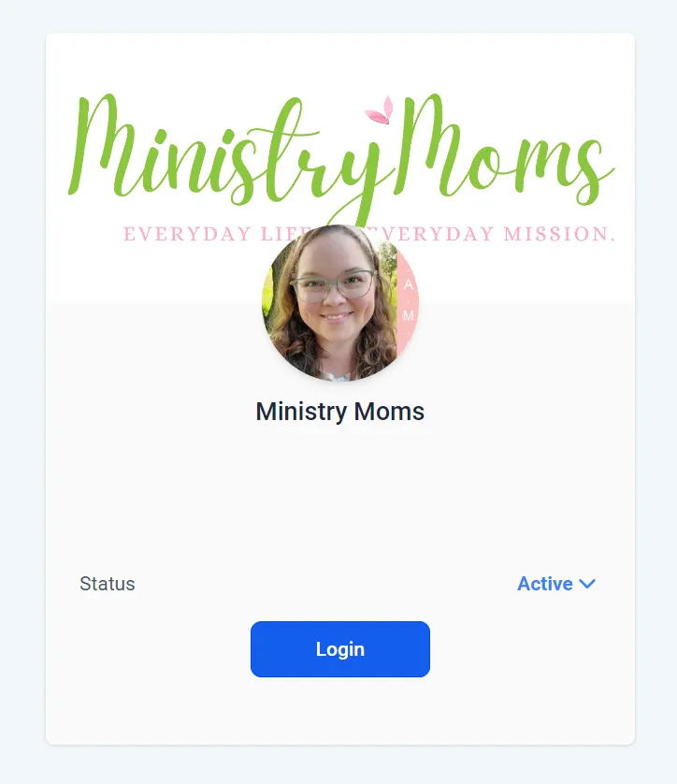Click the word MISSION in pink tagline

[559, 234]
